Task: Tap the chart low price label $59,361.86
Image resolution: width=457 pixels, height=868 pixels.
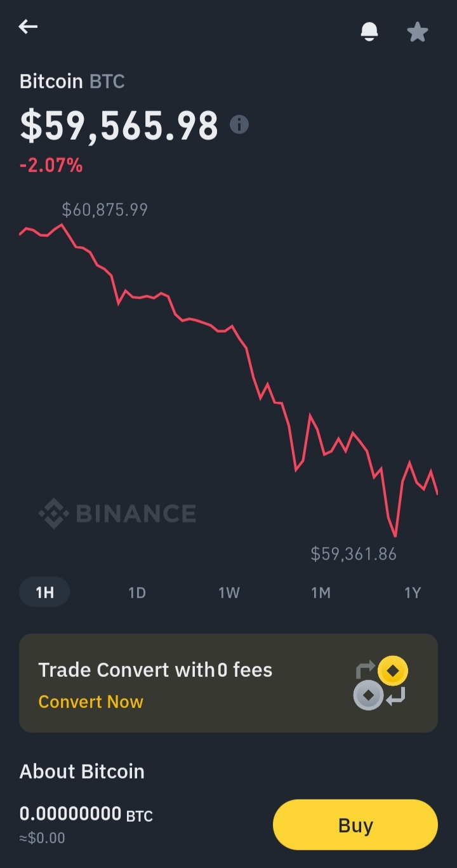Action: click(x=354, y=554)
